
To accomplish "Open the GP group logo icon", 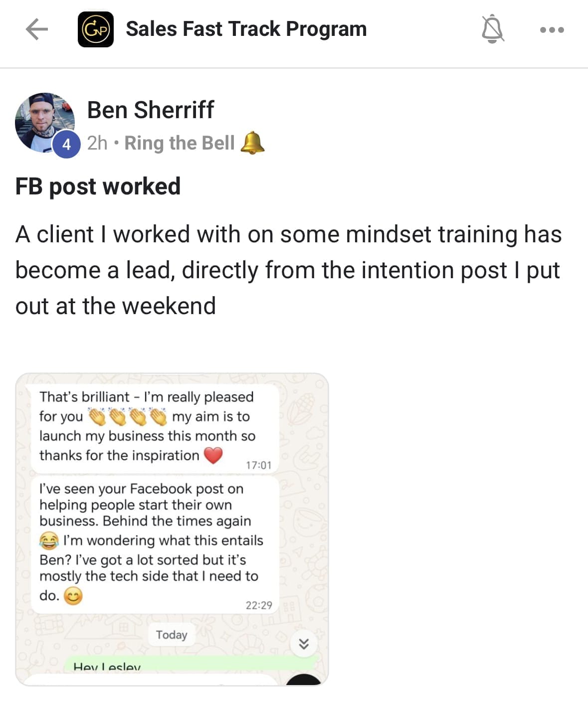I will click(96, 29).
